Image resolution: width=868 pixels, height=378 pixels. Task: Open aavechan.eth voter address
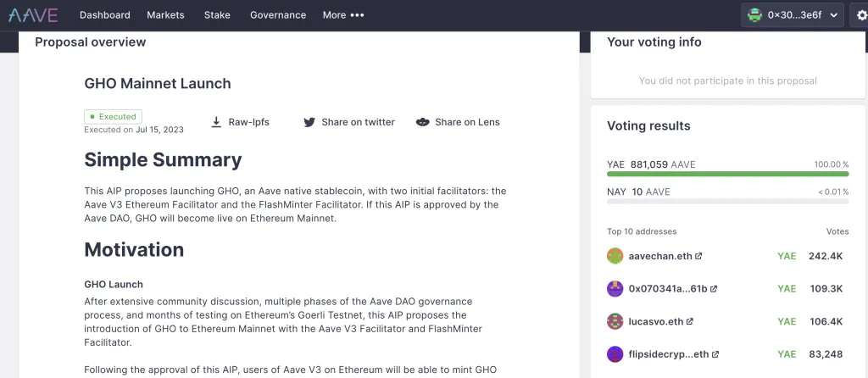pos(660,256)
